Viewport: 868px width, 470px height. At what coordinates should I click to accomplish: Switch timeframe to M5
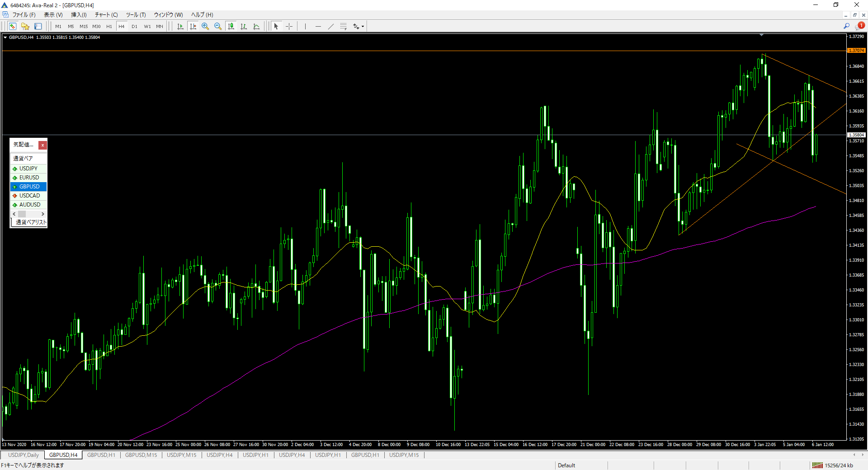click(x=71, y=26)
